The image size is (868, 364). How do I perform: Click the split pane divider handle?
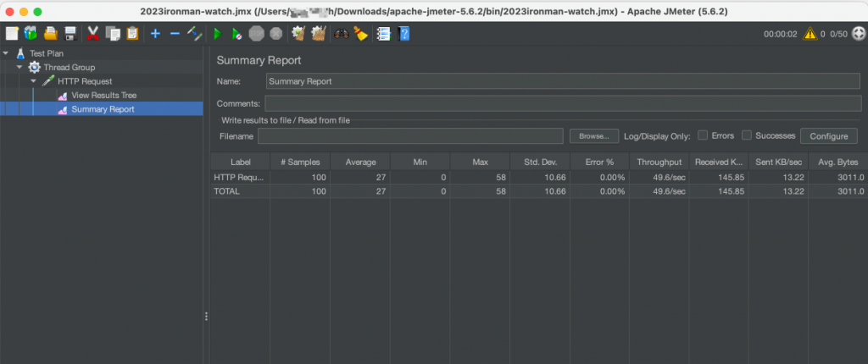coord(207,317)
